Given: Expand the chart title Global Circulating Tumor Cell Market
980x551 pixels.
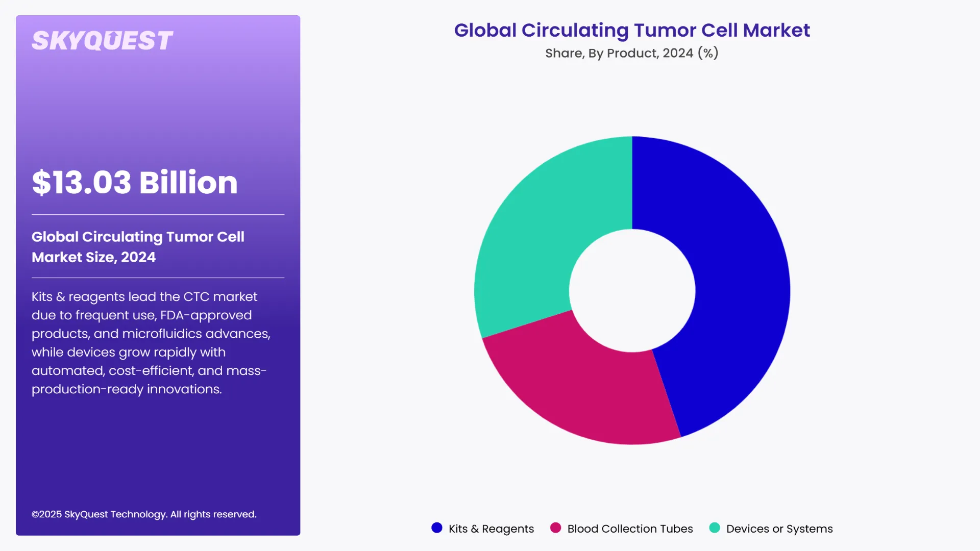Looking at the screenshot, I should 631,31.
